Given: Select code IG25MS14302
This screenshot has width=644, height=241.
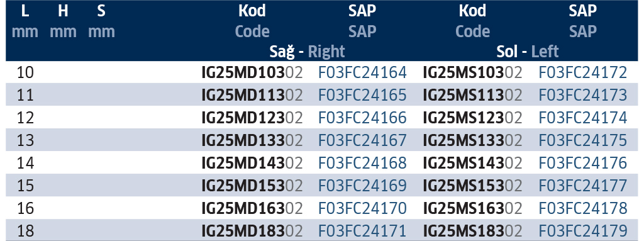Looking at the screenshot, I should (x=473, y=163).
